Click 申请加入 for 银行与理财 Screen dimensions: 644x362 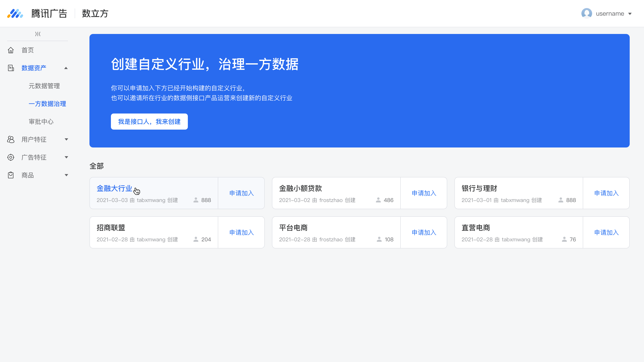(606, 193)
